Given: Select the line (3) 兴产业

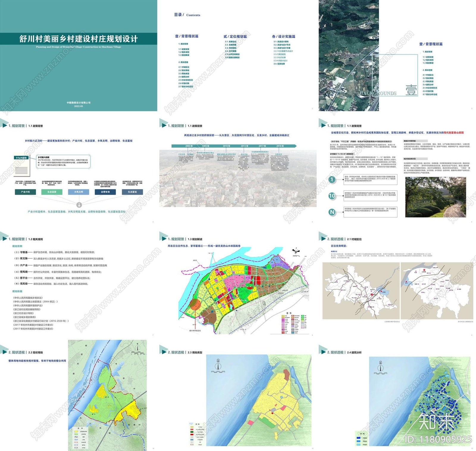Looking at the screenshot, I should point(60,265).
